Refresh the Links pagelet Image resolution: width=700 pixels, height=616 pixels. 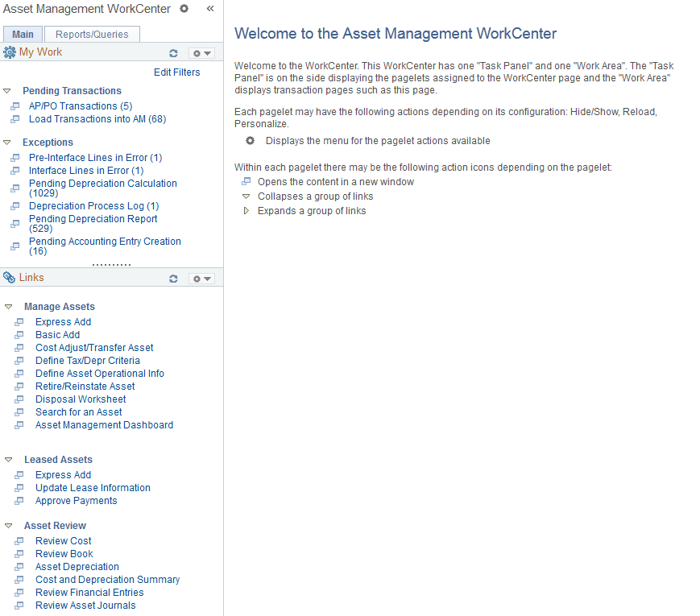tap(173, 278)
